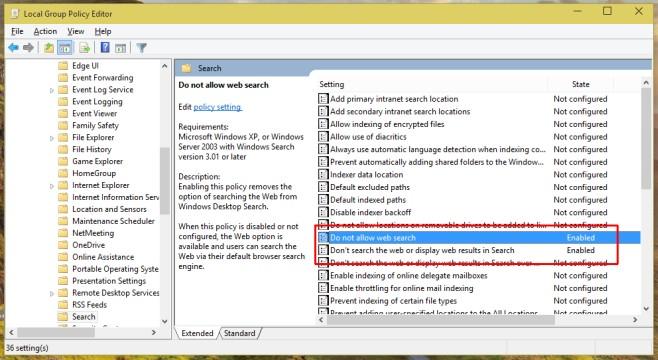Expand the Remote Desktop Services node
658x360 pixels.
pyautogui.click(x=52, y=294)
